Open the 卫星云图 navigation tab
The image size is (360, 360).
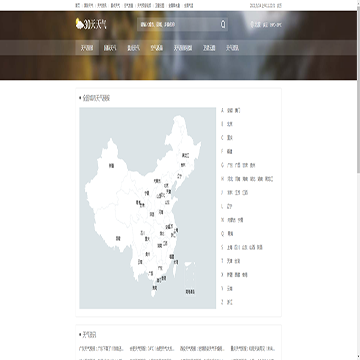tap(209, 48)
